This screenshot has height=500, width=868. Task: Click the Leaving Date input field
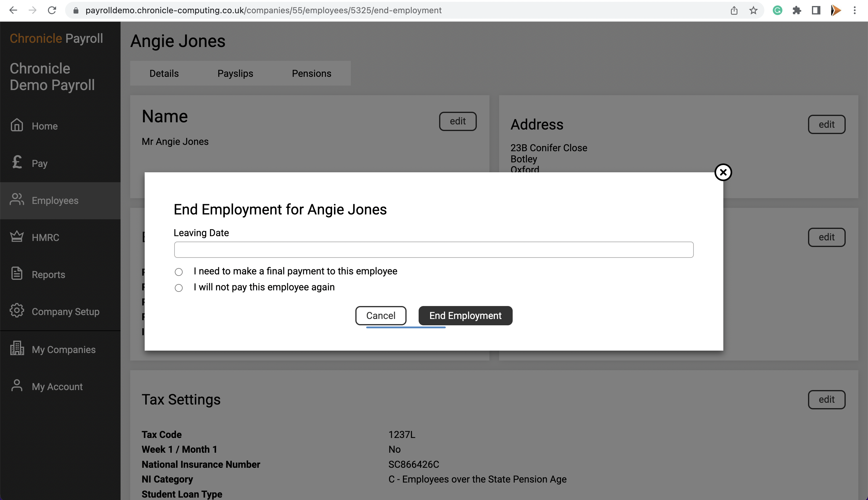pos(434,250)
